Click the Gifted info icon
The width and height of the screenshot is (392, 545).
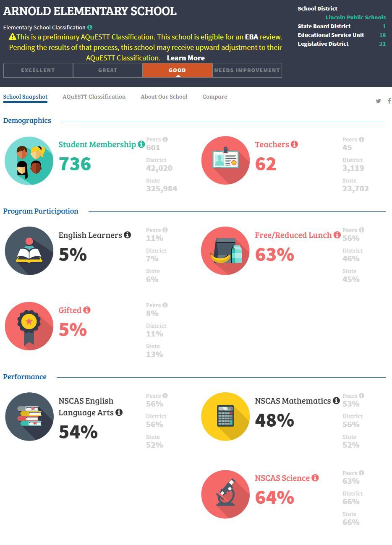[86, 310]
